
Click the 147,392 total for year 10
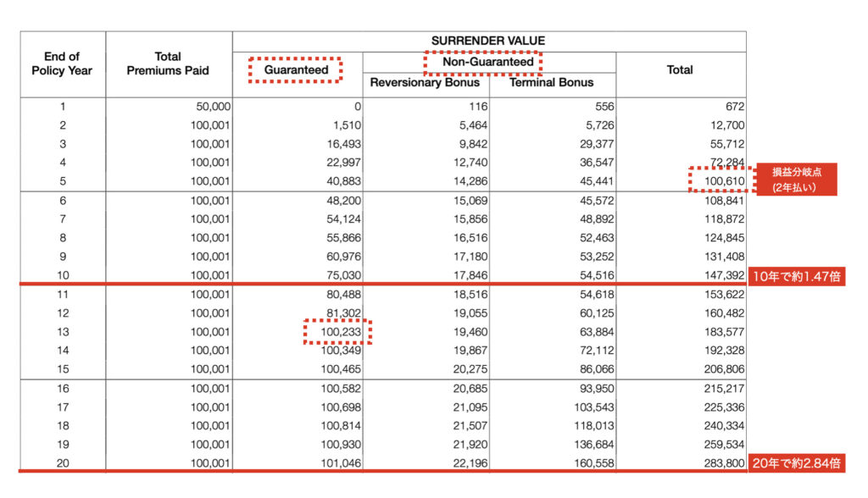723,275
